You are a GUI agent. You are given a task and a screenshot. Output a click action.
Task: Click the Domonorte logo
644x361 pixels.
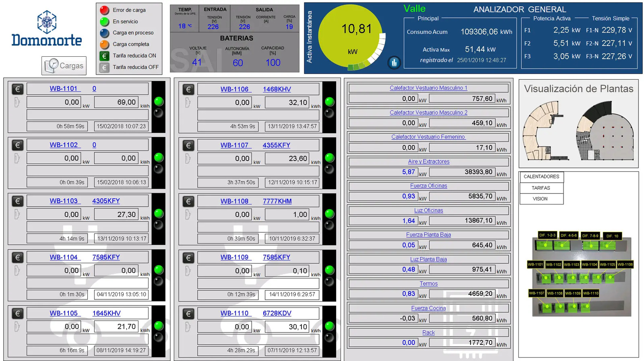(x=47, y=29)
